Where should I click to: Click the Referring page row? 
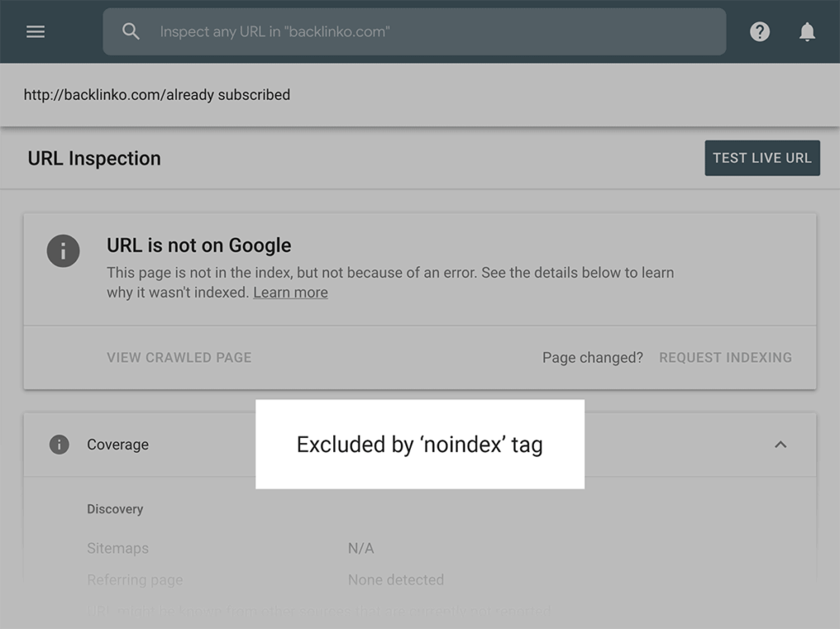coord(135,580)
